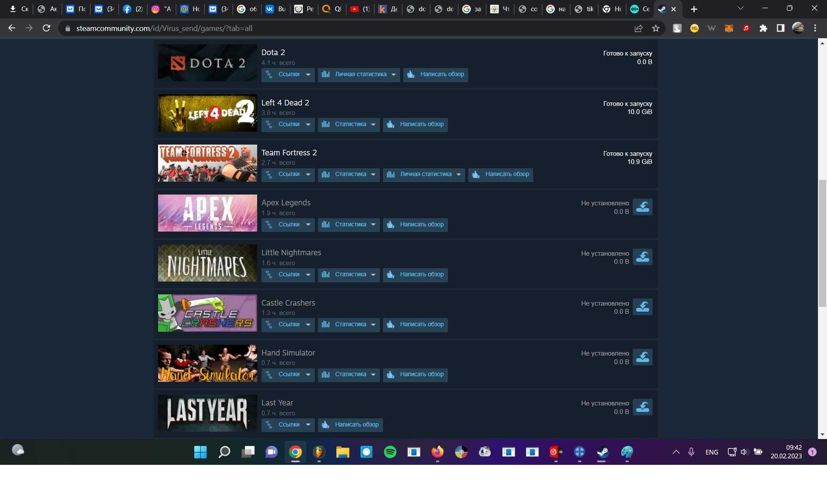Bookmark the page with the star icon
827x504 pixels.
(x=656, y=28)
